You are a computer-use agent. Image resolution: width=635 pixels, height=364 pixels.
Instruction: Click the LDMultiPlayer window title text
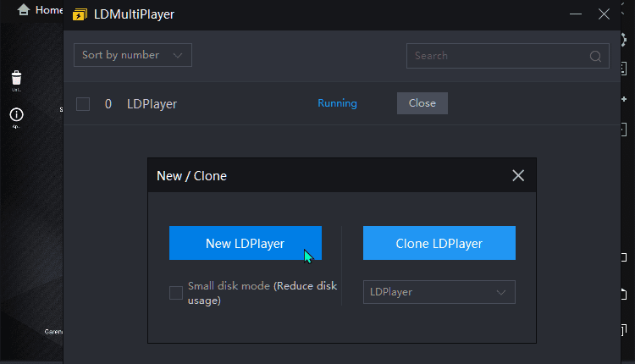[x=134, y=14]
